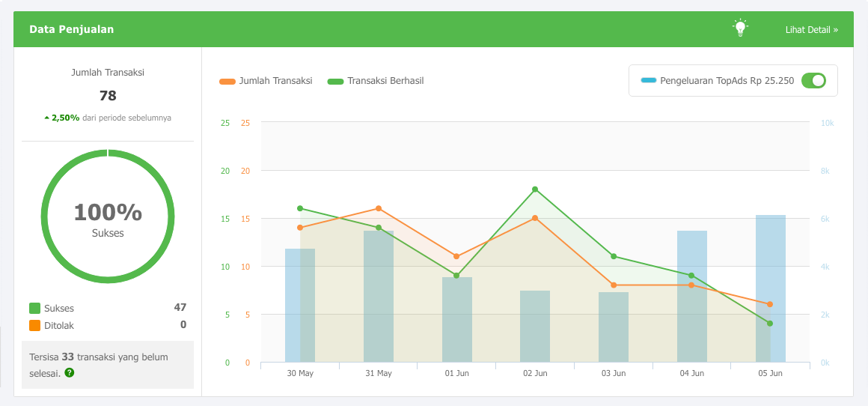Select the orange data point on 31 May
This screenshot has width=868, height=406.
(x=379, y=208)
